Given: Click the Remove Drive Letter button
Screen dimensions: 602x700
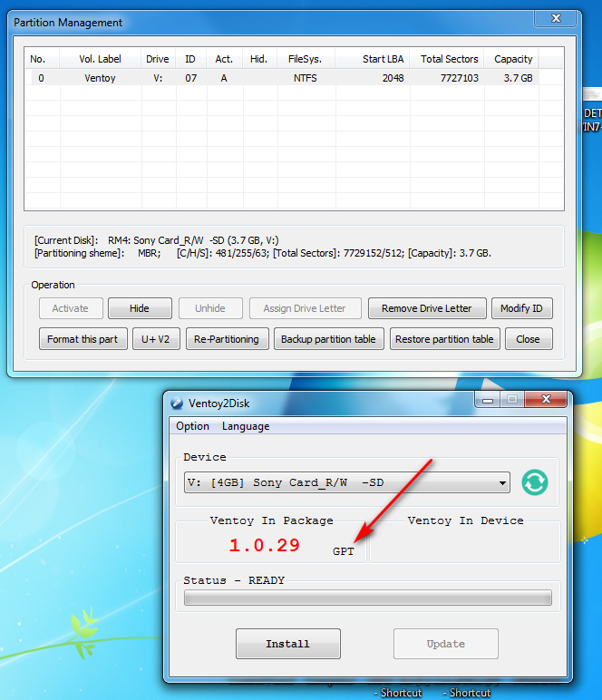Looking at the screenshot, I should [427, 308].
